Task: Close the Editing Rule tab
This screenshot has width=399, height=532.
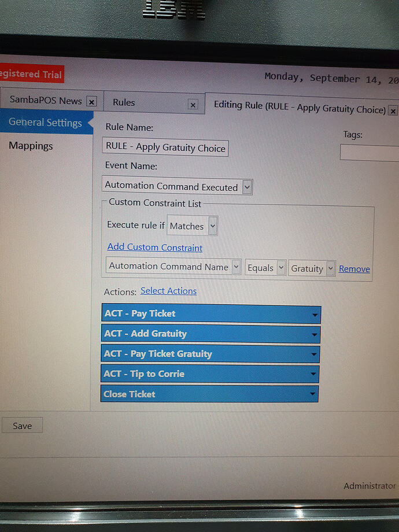Action: tap(393, 111)
